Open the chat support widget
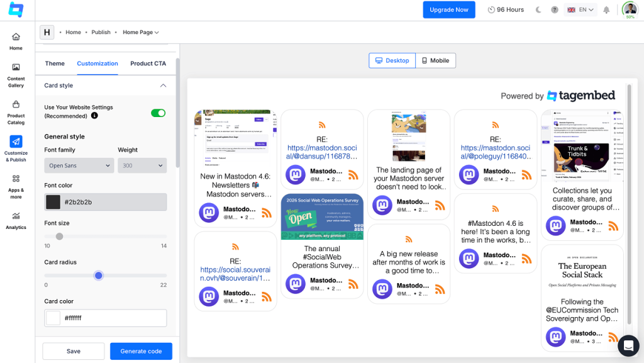Image resolution: width=644 pixels, height=363 pixels. pos(628,346)
